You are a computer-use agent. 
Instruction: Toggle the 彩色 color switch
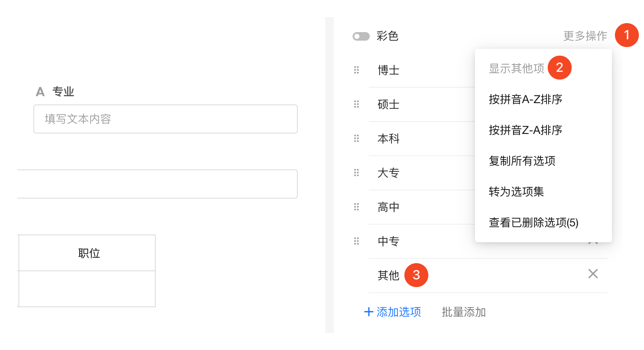[361, 36]
